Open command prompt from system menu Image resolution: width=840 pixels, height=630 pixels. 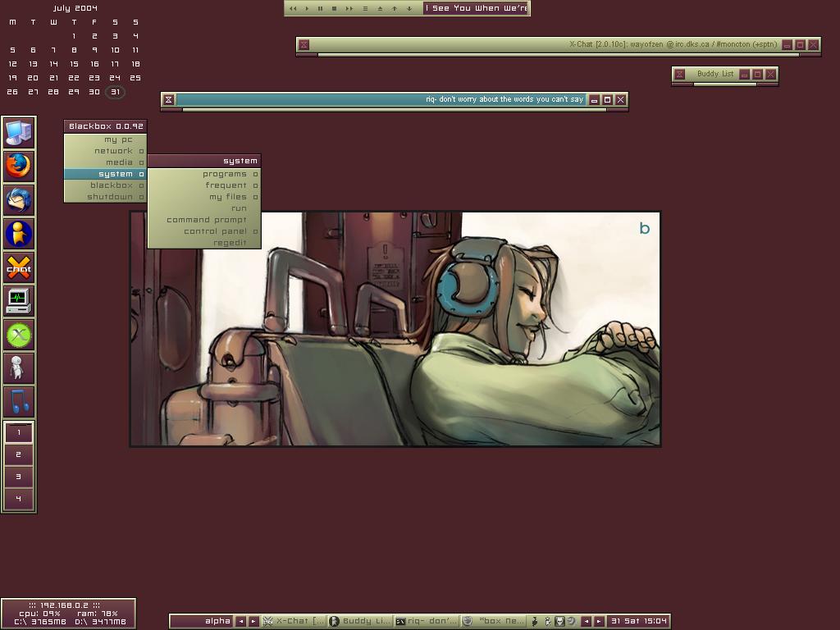204,220
